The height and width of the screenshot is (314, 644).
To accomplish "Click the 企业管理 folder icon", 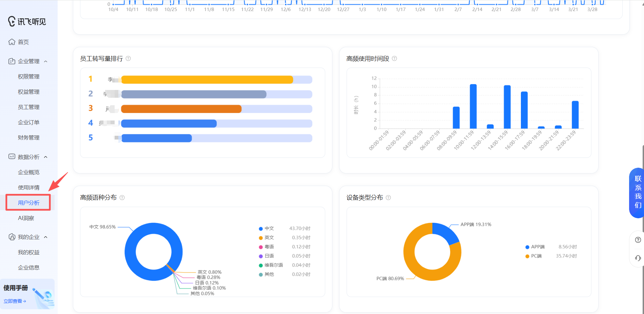I will pyautogui.click(x=11, y=61).
